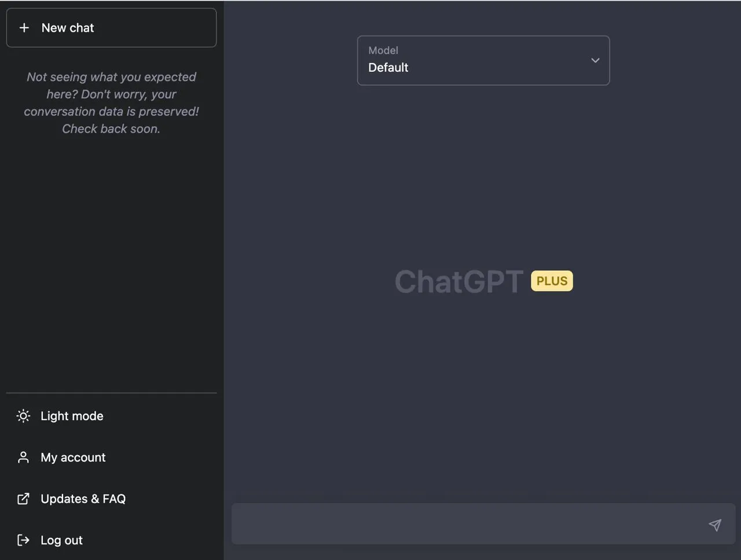Click the external link icon for Updates & FAQ
The width and height of the screenshot is (741, 560).
pos(23,499)
